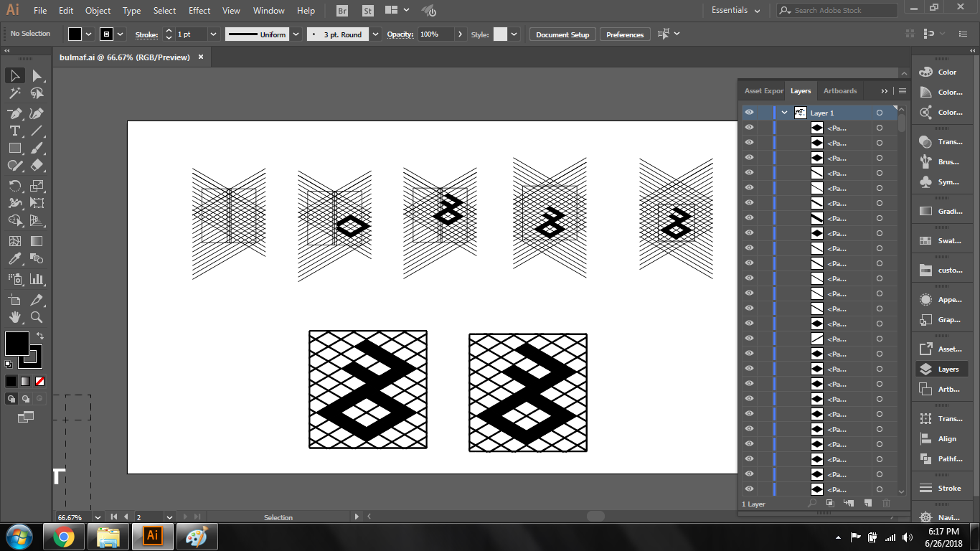Switch to the Artboards tab
This screenshot has height=551, width=980.
point(840,91)
